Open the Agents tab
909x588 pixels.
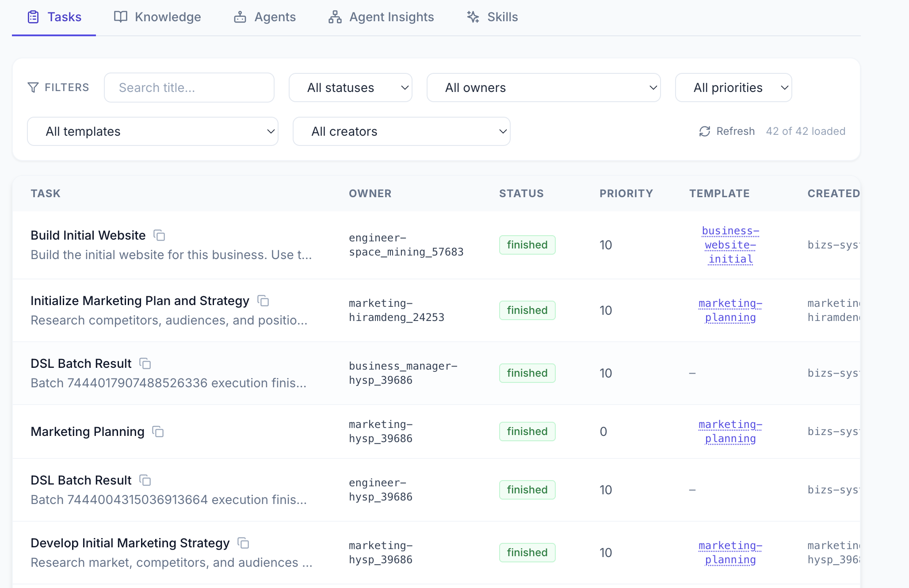click(264, 17)
